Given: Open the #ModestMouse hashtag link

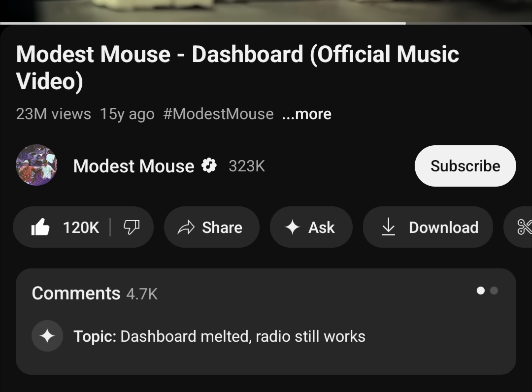Looking at the screenshot, I should click(218, 114).
